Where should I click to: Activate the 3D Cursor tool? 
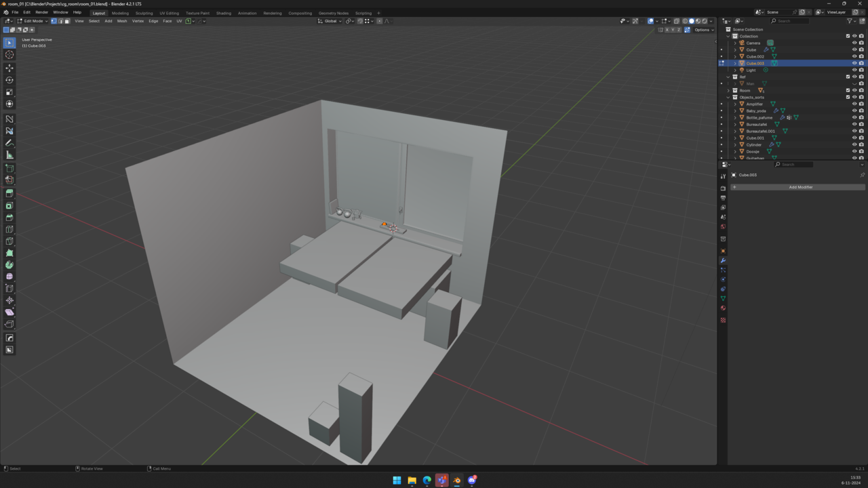point(9,55)
